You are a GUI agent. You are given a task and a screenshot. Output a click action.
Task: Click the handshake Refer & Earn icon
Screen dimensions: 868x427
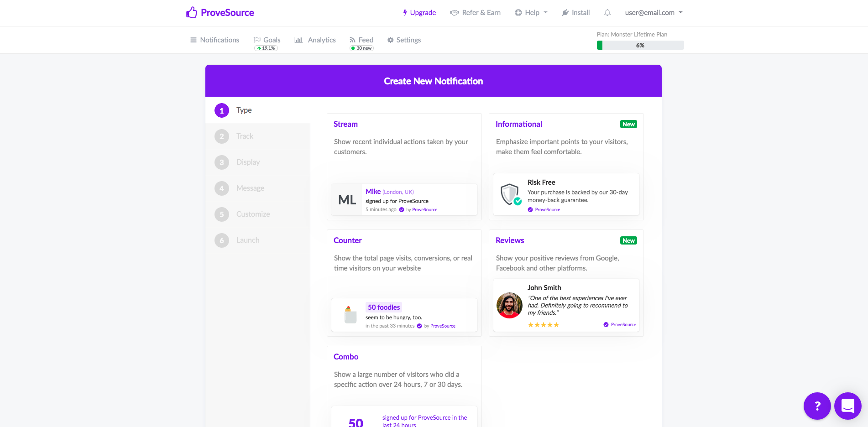point(455,13)
